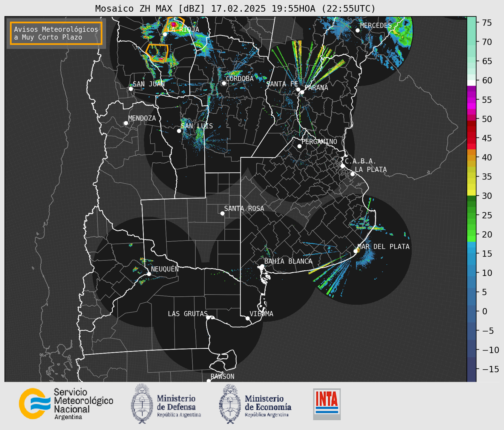Click the 60 dBZ white band on the scale
504x430 pixels.
click(x=471, y=83)
